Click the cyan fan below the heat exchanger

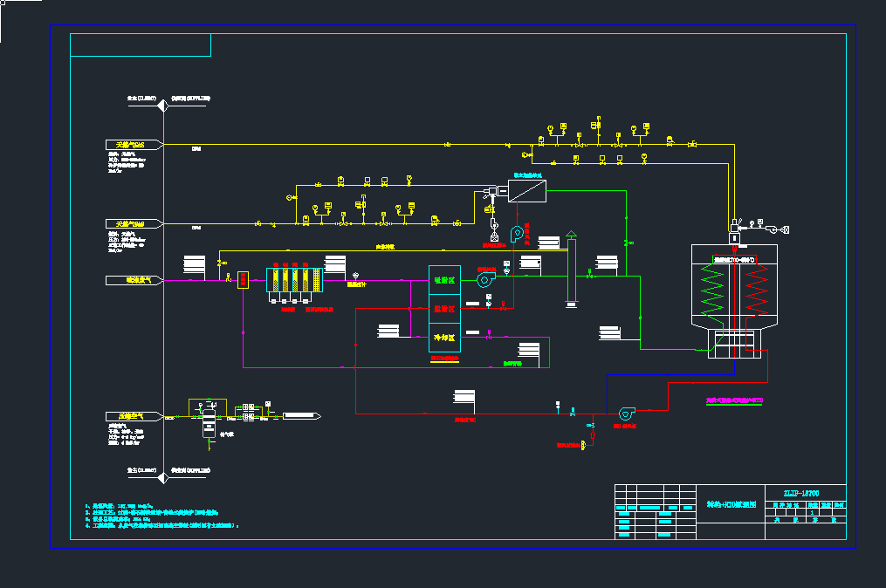click(x=516, y=232)
